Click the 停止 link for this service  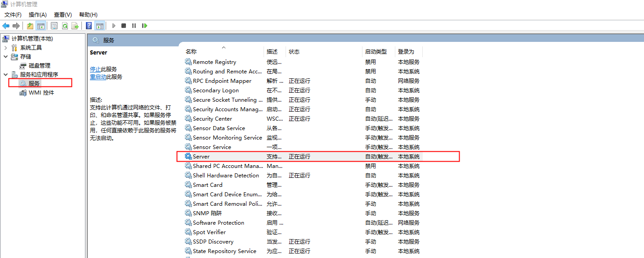pos(95,69)
